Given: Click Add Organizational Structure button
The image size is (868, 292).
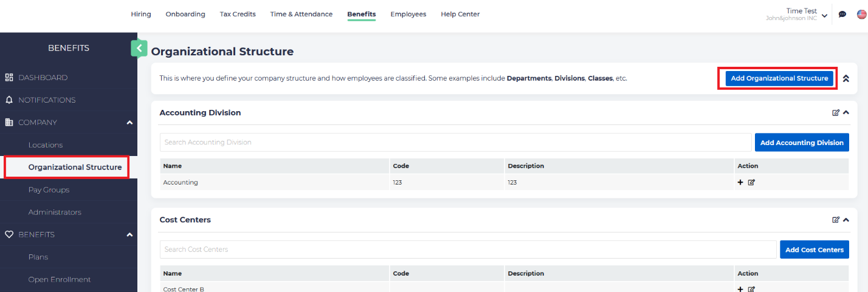Looking at the screenshot, I should [779, 78].
